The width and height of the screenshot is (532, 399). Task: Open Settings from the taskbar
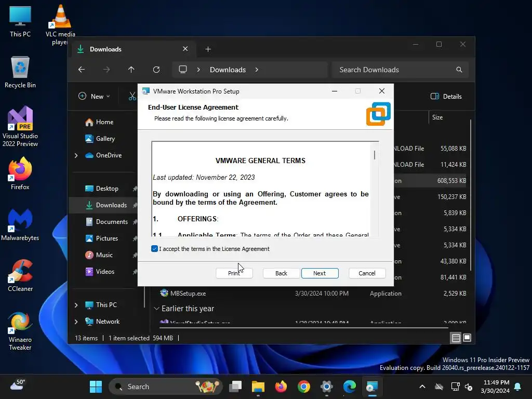click(326, 387)
